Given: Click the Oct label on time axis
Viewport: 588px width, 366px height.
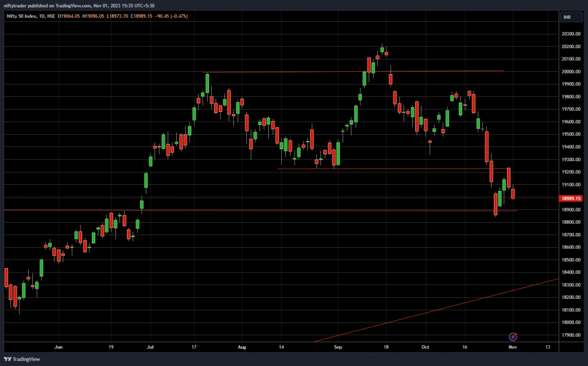Looking at the screenshot, I should pyautogui.click(x=425, y=348).
